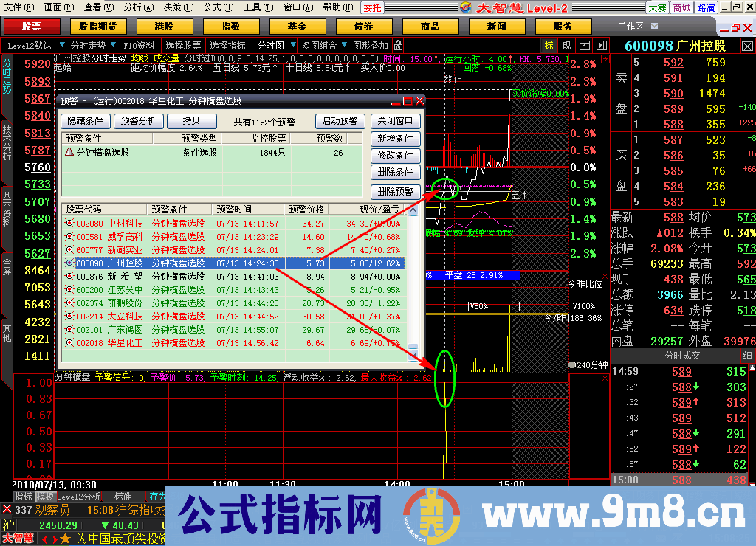Toggle 隐藏条件 to hide conditions
This screenshot has height=546, width=756.
click(x=86, y=122)
